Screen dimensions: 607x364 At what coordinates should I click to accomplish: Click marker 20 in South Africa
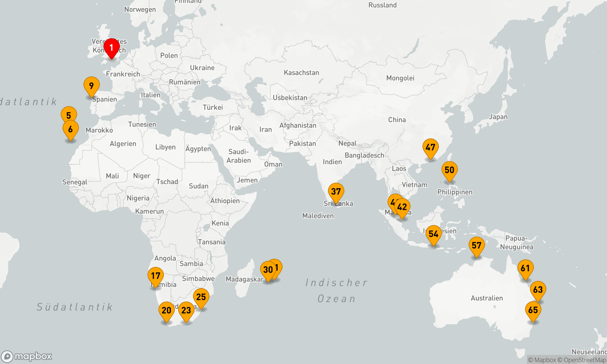(x=166, y=310)
